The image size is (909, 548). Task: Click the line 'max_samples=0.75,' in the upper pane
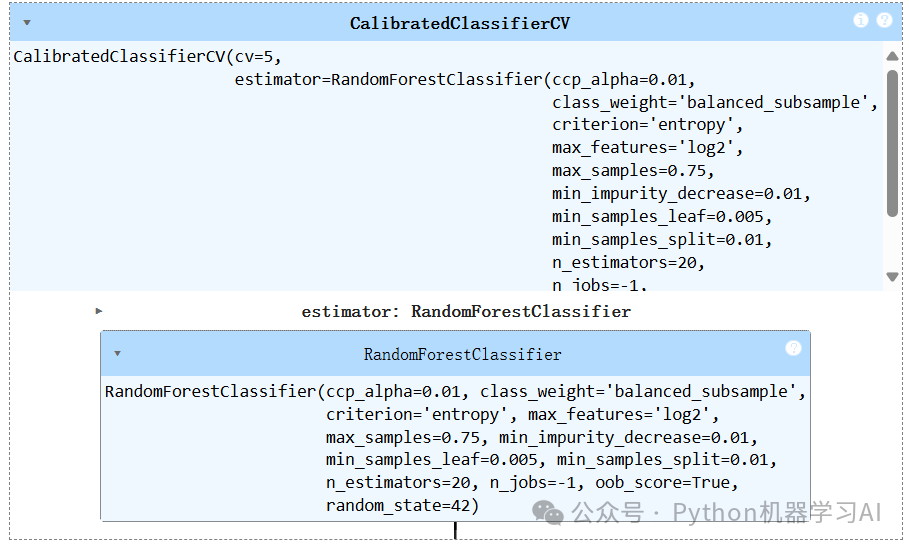tap(633, 171)
